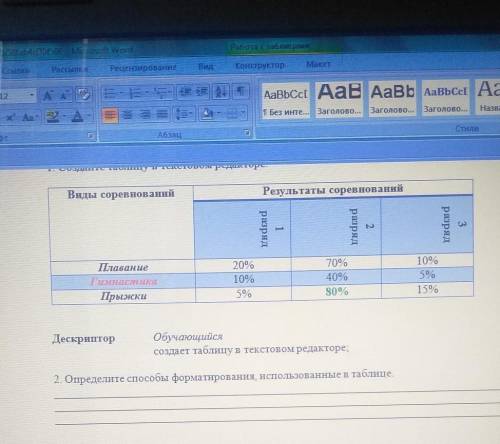This screenshot has width=500, height=444.
Task: Click the Borders button icon
Action: coord(232,113)
